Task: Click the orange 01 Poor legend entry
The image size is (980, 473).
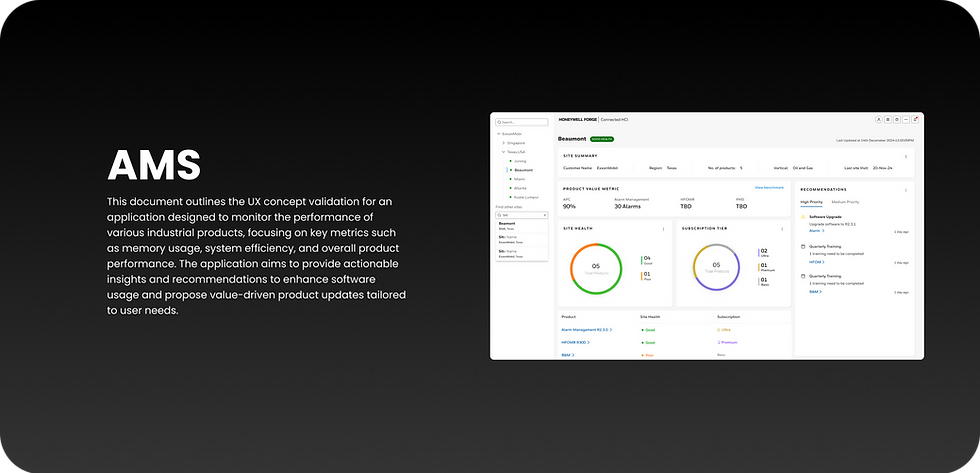Action: click(647, 276)
